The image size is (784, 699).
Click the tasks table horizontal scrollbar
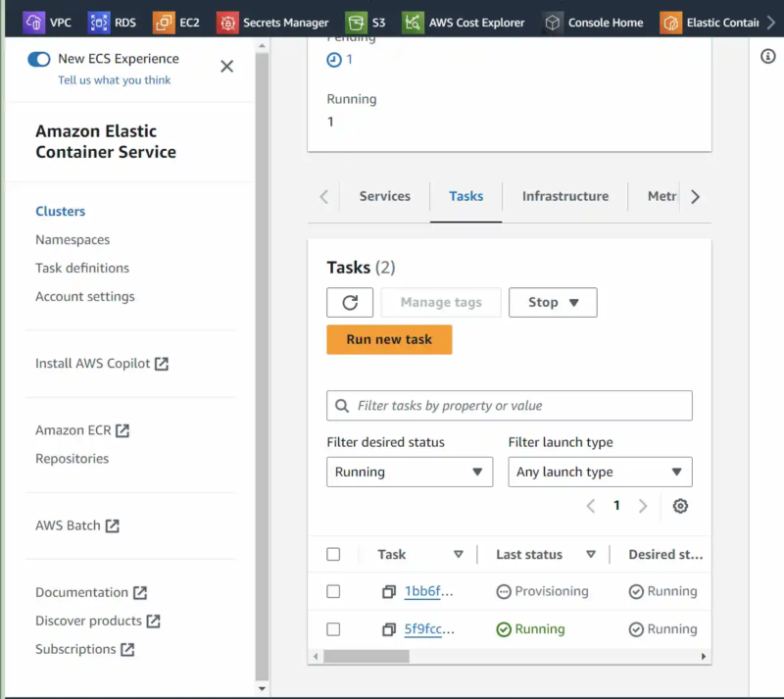(367, 657)
